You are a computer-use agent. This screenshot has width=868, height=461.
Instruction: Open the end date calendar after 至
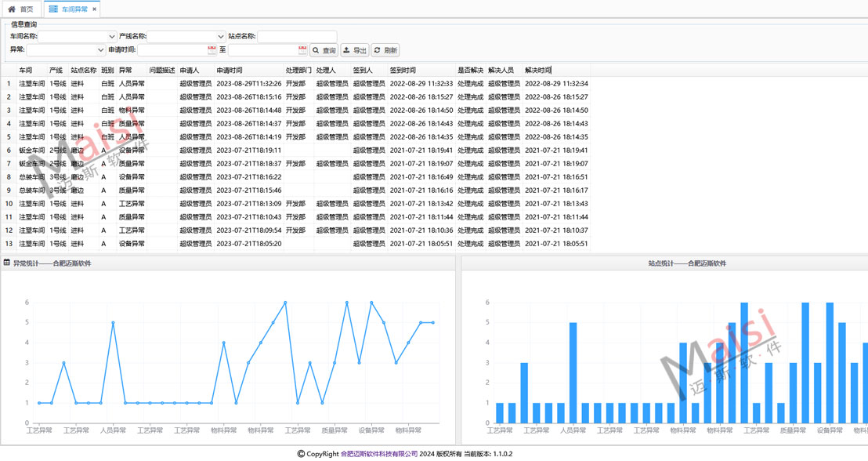(302, 50)
